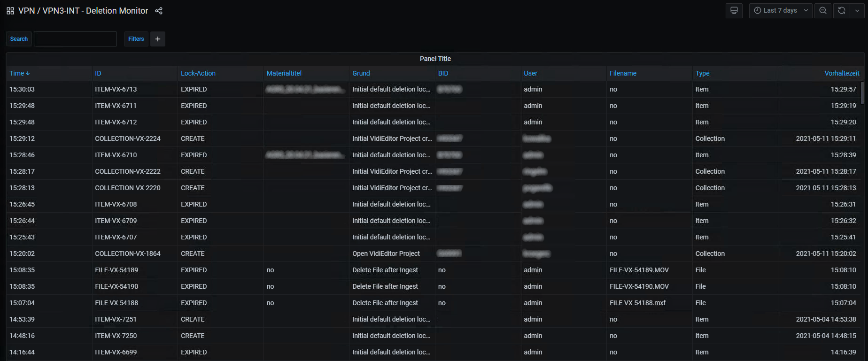This screenshot has height=361, width=868.
Task: Toggle the TV cycle view mode icon
Action: pos(734,10)
